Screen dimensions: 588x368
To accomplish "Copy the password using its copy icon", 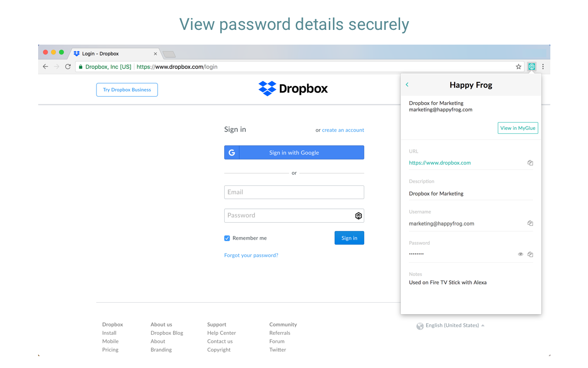I will click(x=530, y=254).
